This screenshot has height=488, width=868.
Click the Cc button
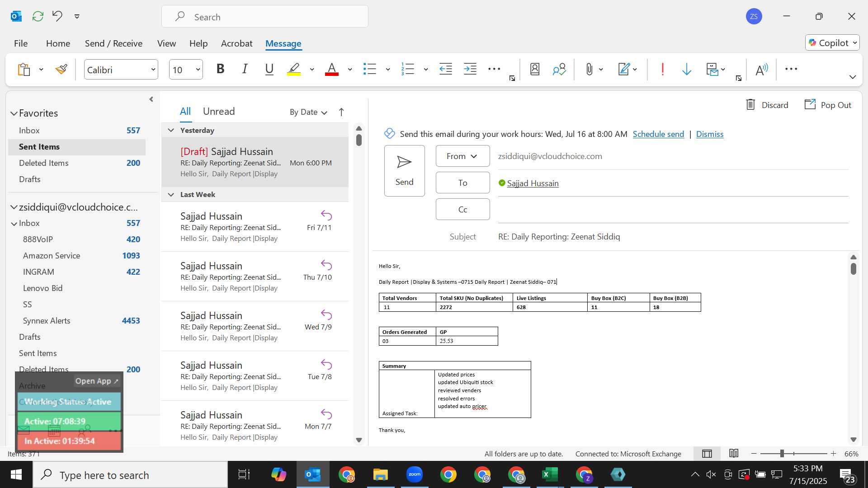(x=462, y=209)
